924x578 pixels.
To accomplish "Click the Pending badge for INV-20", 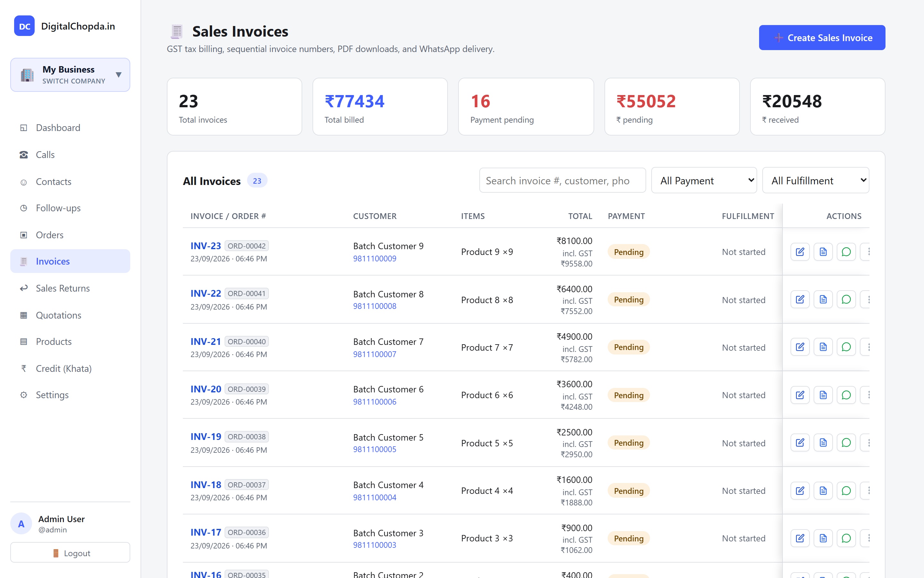I will pyautogui.click(x=629, y=395).
